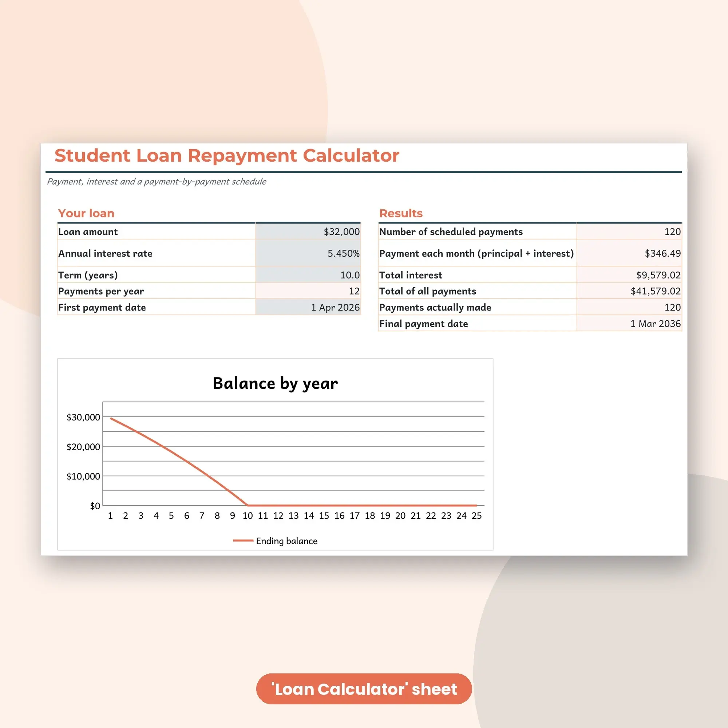Click the $20,000 y-axis label
Screen dimensions: 728x728
point(83,447)
